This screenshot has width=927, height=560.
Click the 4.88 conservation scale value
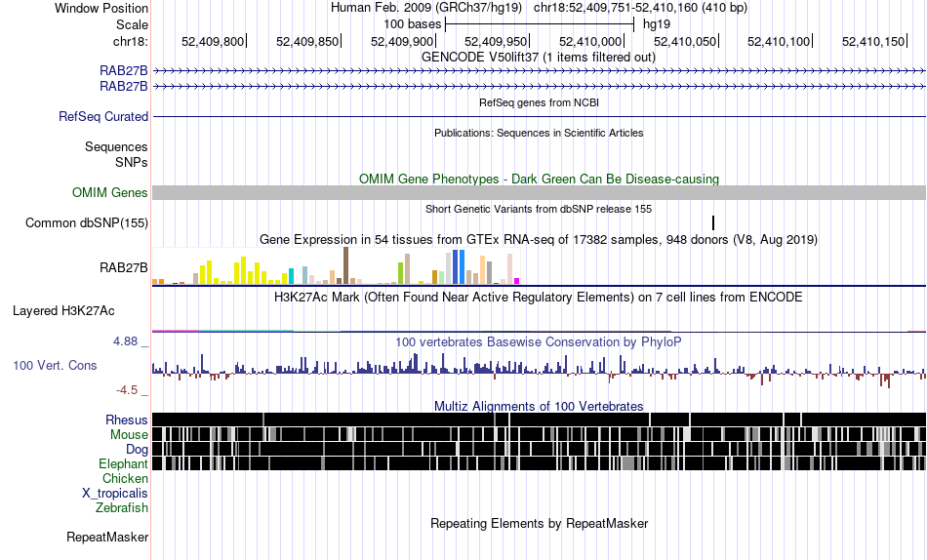[x=125, y=341]
